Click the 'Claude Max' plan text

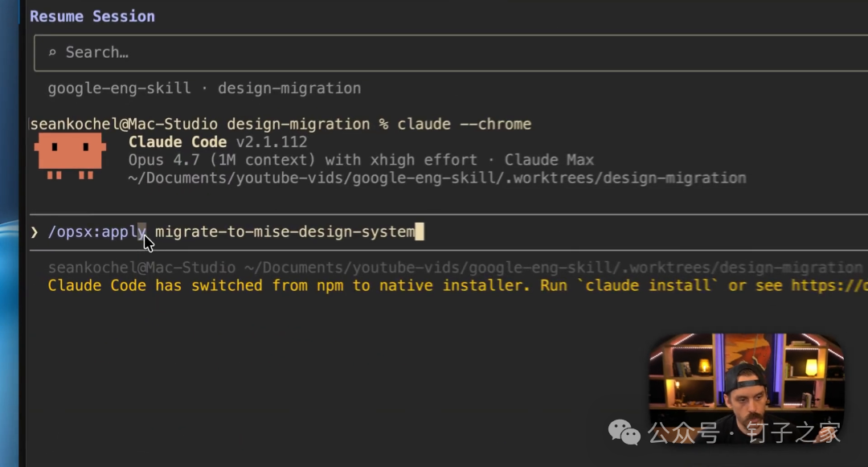(549, 160)
